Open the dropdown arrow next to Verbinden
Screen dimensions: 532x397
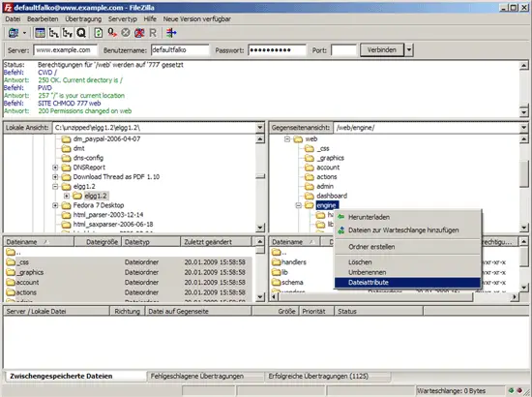click(x=409, y=50)
